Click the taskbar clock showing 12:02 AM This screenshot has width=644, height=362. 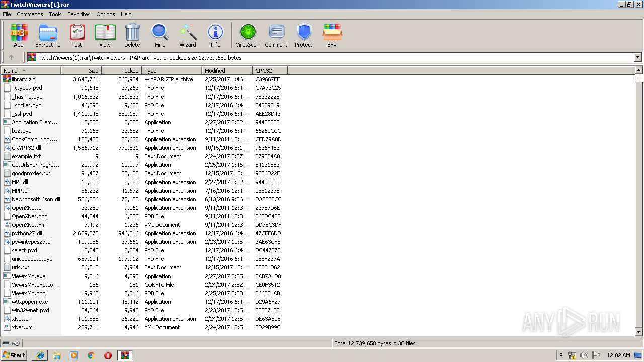coord(618,355)
